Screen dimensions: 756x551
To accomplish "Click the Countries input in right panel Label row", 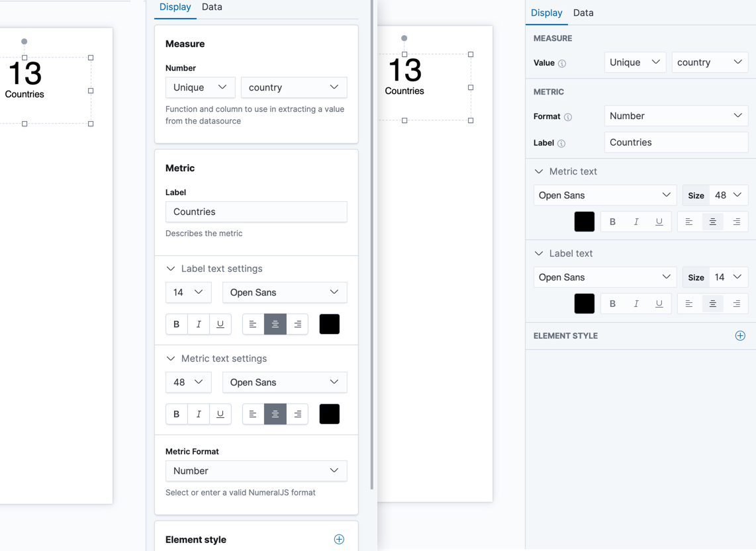I will tap(676, 143).
